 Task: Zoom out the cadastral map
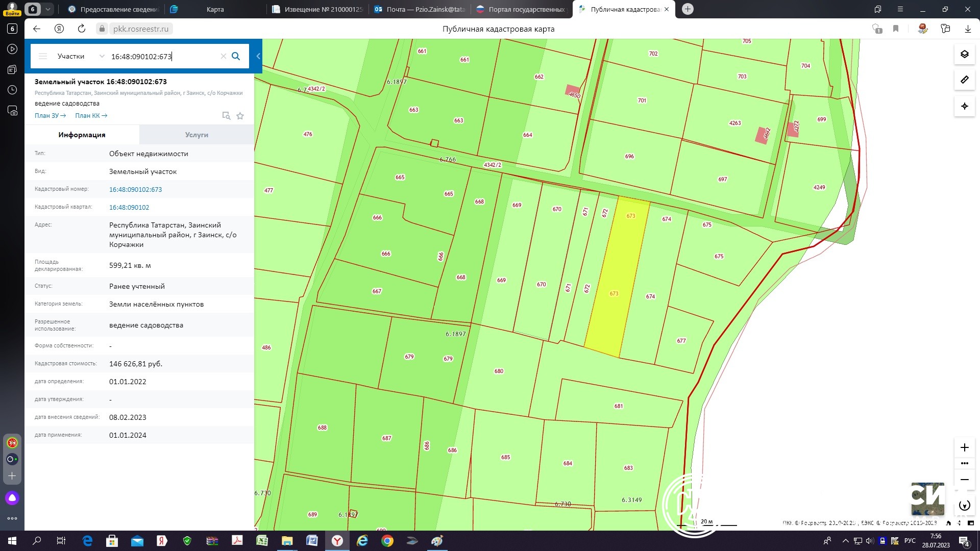click(x=964, y=480)
